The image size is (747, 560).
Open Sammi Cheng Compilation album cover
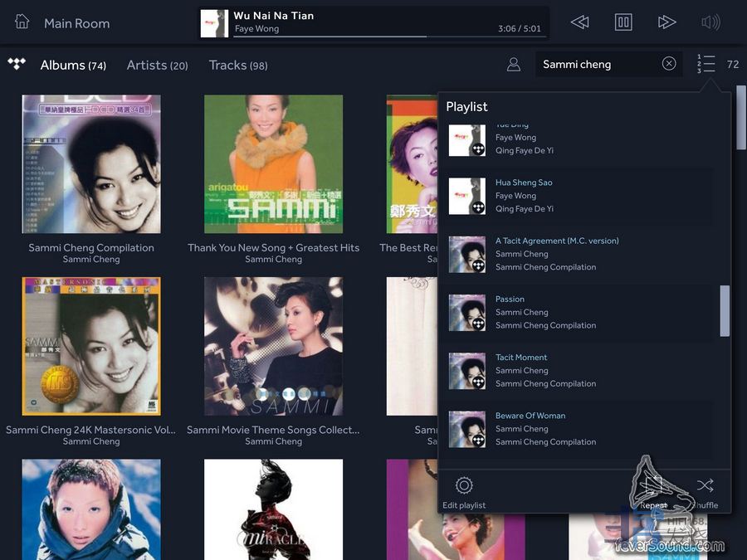(x=91, y=163)
